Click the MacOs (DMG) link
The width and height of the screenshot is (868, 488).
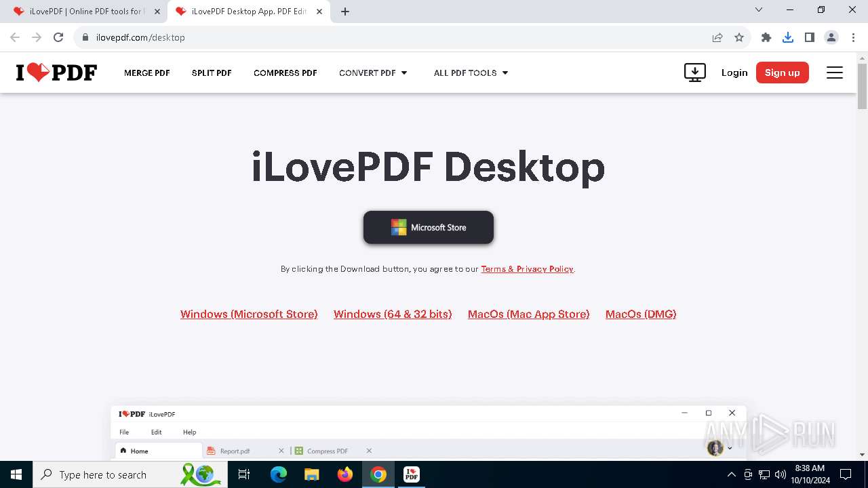pos(641,314)
